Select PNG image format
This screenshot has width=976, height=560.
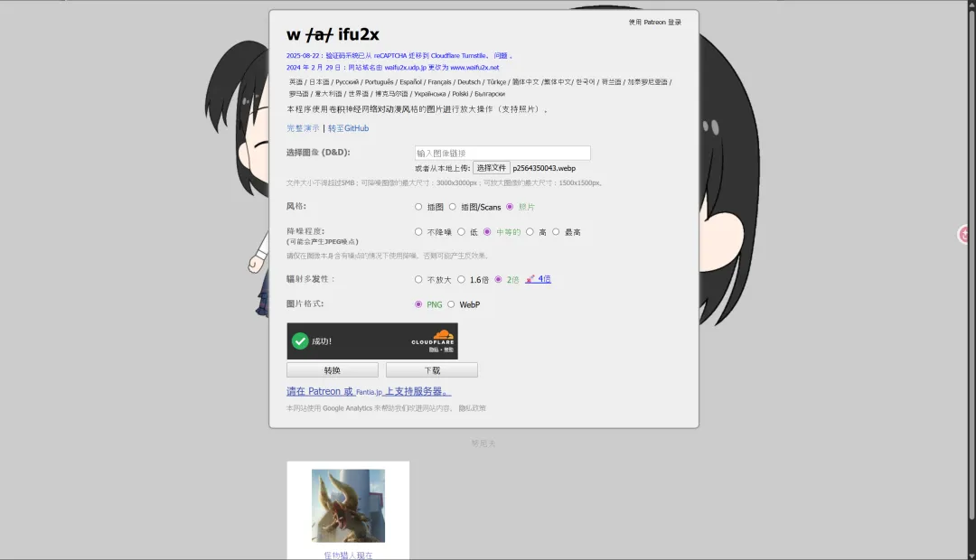tap(418, 304)
